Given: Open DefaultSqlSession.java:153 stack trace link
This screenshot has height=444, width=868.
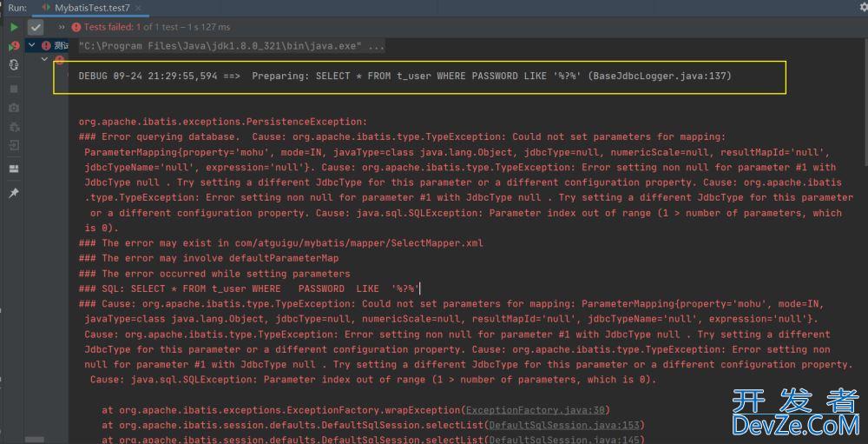Looking at the screenshot, I should pyautogui.click(x=564, y=425).
